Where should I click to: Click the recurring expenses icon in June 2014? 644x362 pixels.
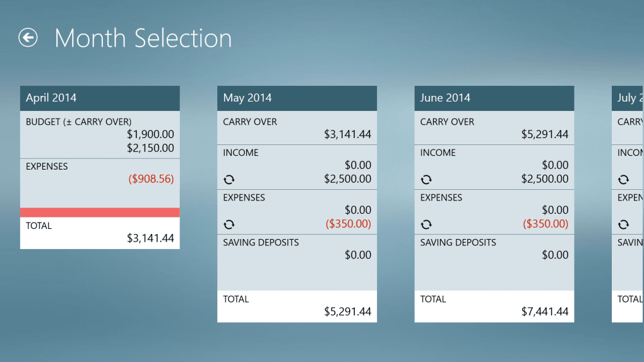(426, 225)
